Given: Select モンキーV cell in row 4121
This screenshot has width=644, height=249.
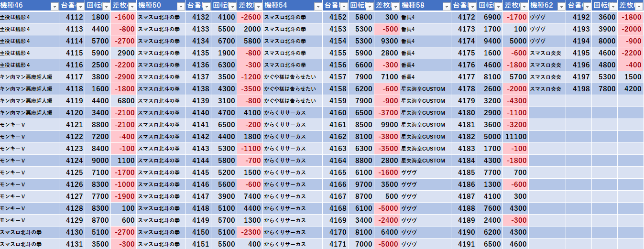Looking at the screenshot, I should pyautogui.click(x=30, y=125).
